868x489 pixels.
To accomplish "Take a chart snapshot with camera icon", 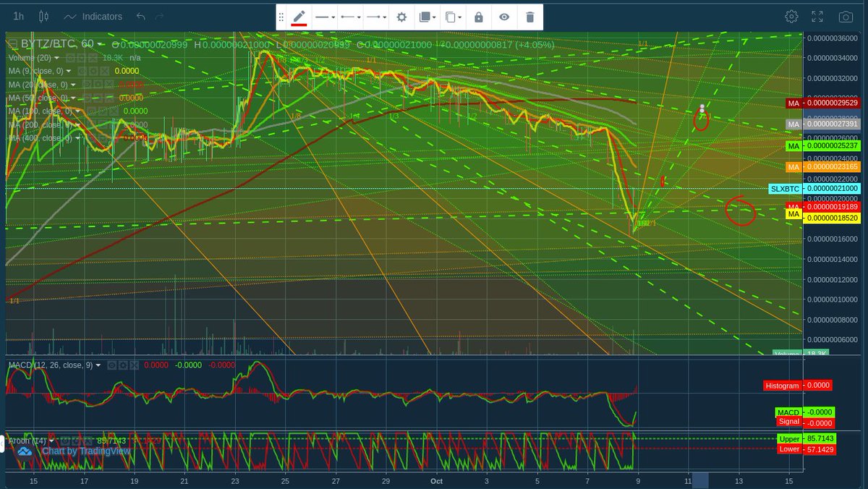I will (x=845, y=16).
